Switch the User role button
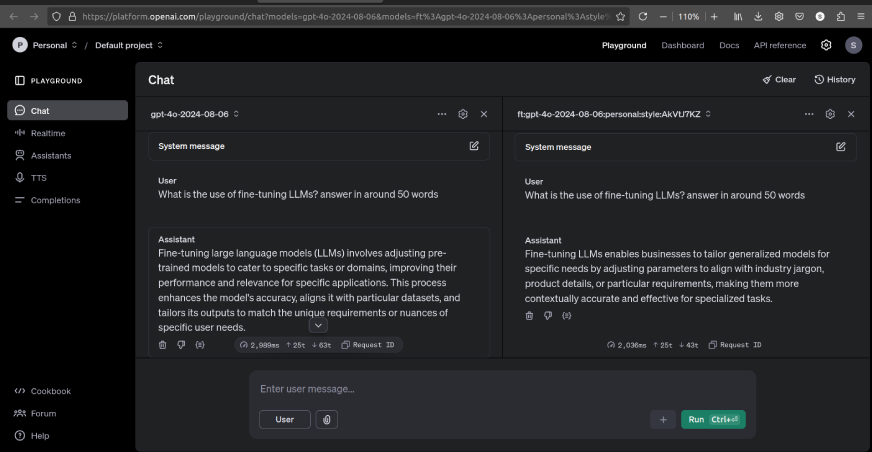Screen dimensions: 872x452 pos(285,419)
